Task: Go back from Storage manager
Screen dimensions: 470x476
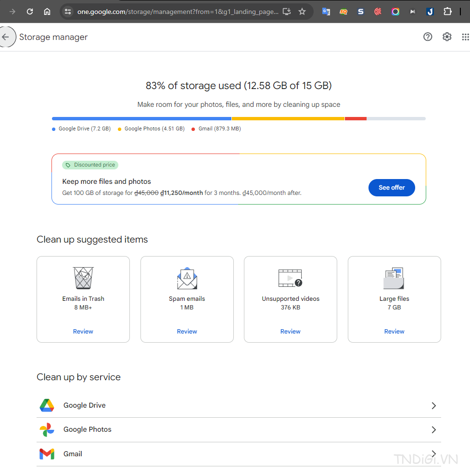Action: click(x=6, y=37)
